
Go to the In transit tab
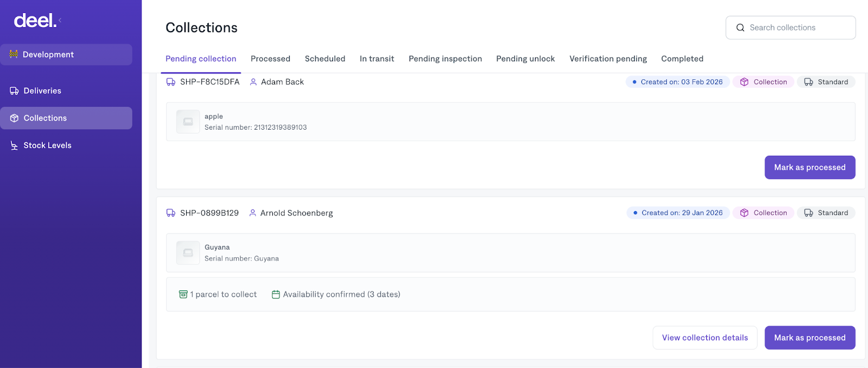click(376, 59)
